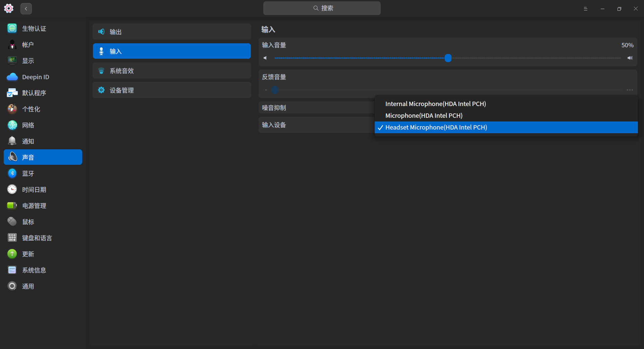Click the 通用 gear icon
This screenshot has height=349, width=644.
point(12,286)
